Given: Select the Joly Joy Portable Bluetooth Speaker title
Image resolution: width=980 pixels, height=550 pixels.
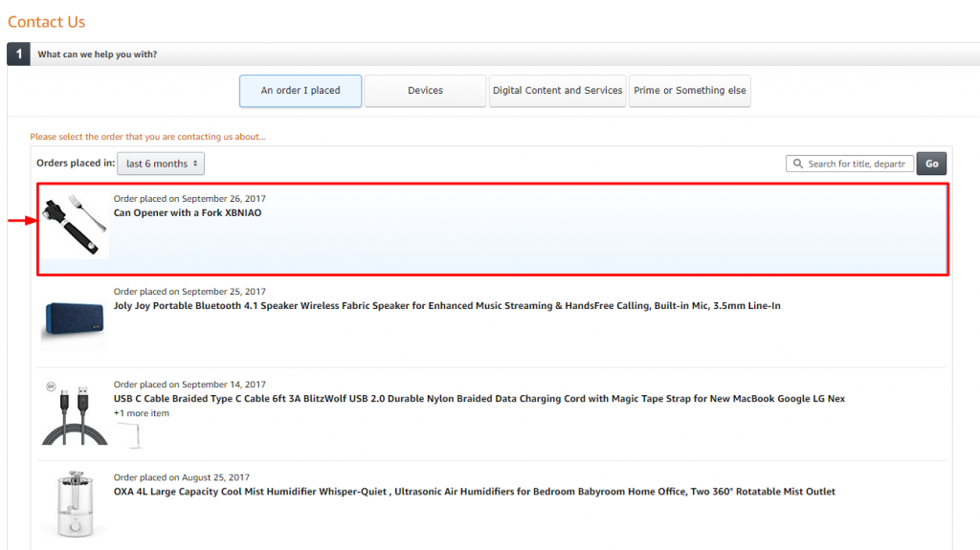Looking at the screenshot, I should click(447, 306).
